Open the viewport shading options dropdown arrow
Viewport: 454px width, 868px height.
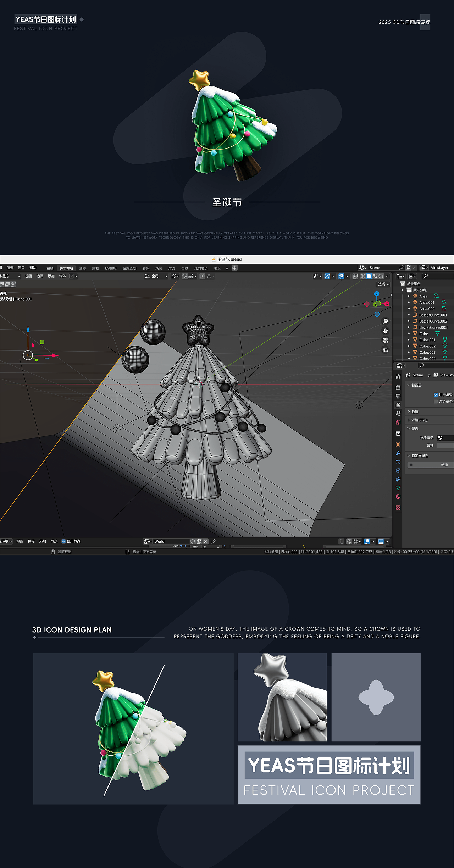click(387, 276)
